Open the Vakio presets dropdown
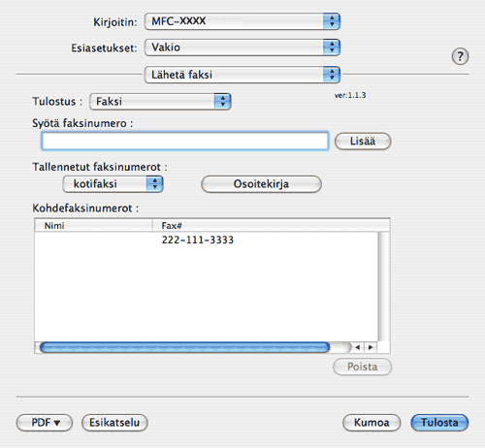 [242, 48]
